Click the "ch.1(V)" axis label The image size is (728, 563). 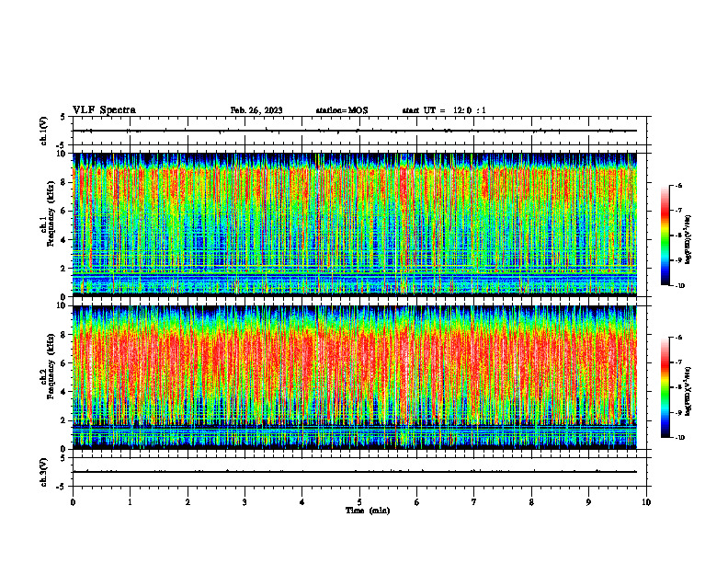coord(44,131)
